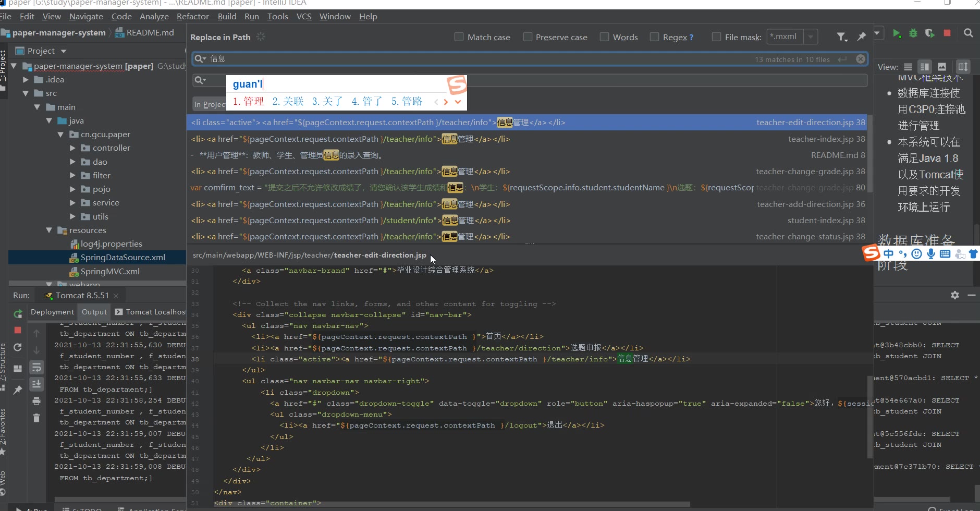Stop the process via the top toolbar red square

[947, 33]
